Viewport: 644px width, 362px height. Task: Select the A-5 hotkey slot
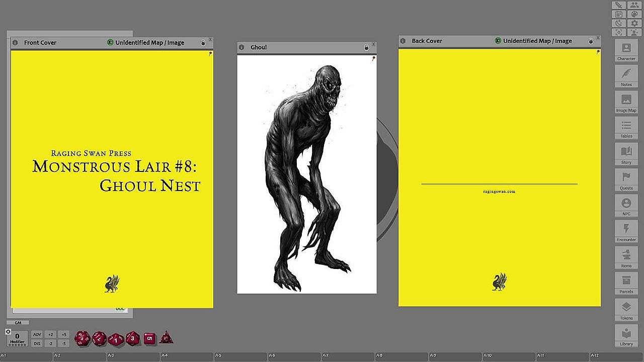point(241,357)
